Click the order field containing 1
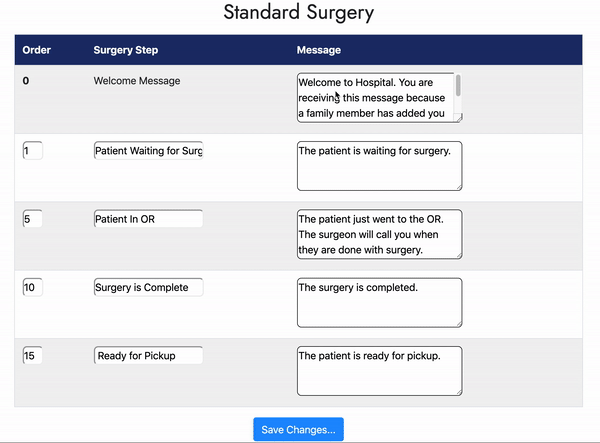Viewport: 600px width, 443px height. [32, 151]
